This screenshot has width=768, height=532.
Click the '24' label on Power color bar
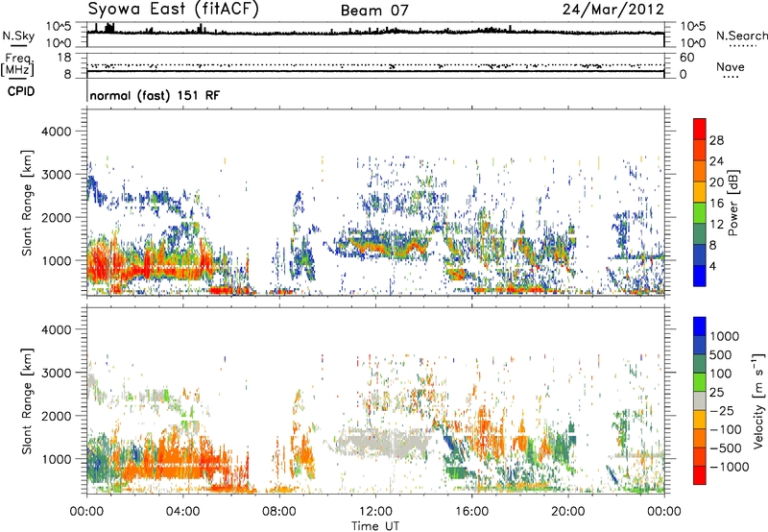pyautogui.click(x=716, y=161)
